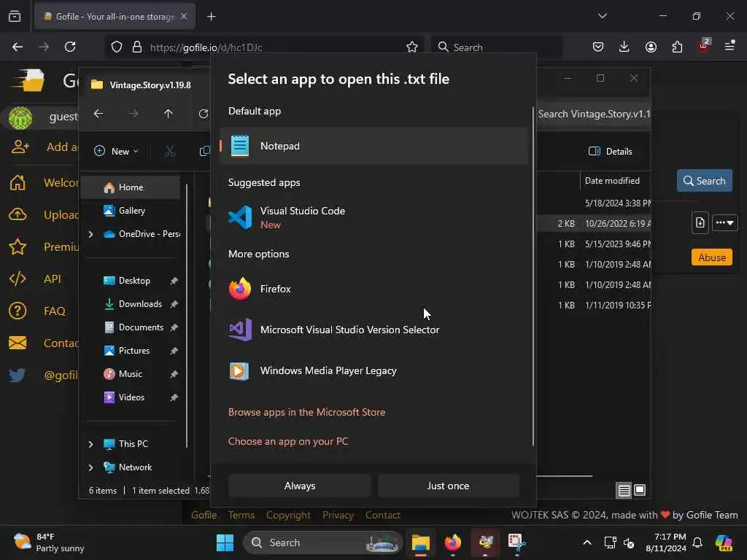747x560 pixels.
Task: Click Browse apps in the Microsoft Store
Action: point(307,413)
